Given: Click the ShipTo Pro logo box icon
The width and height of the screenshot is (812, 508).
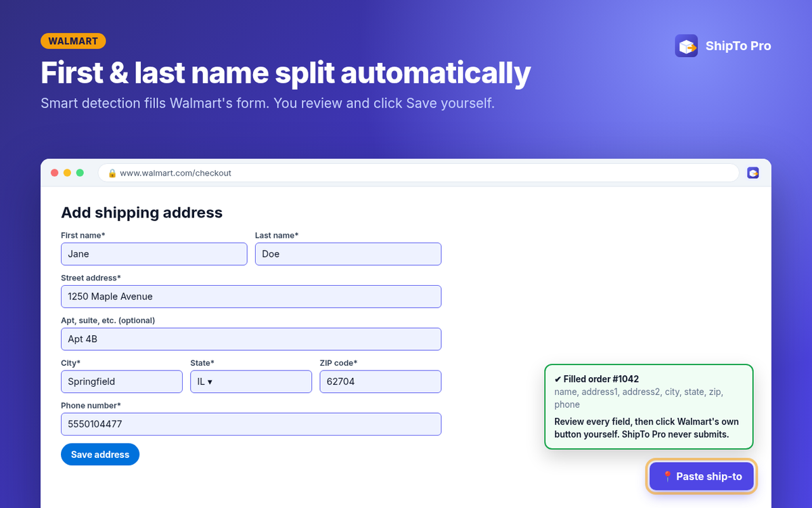Looking at the screenshot, I should [686, 46].
